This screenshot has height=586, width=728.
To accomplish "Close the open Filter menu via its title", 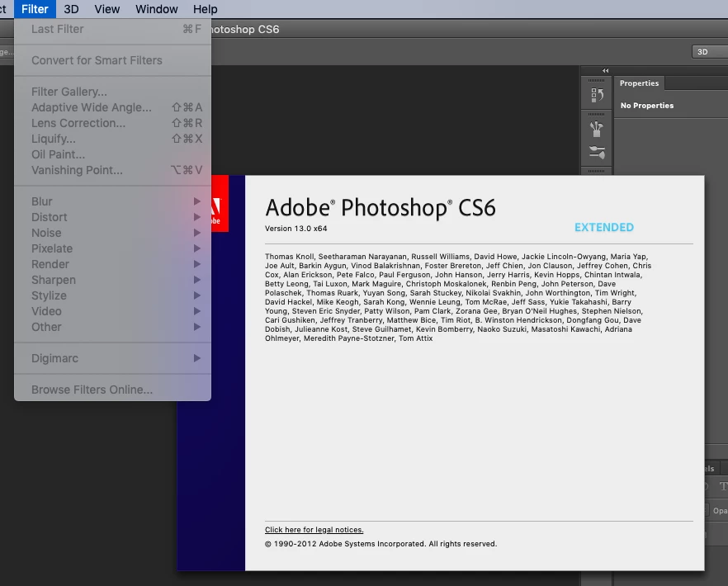I will 35,9.
